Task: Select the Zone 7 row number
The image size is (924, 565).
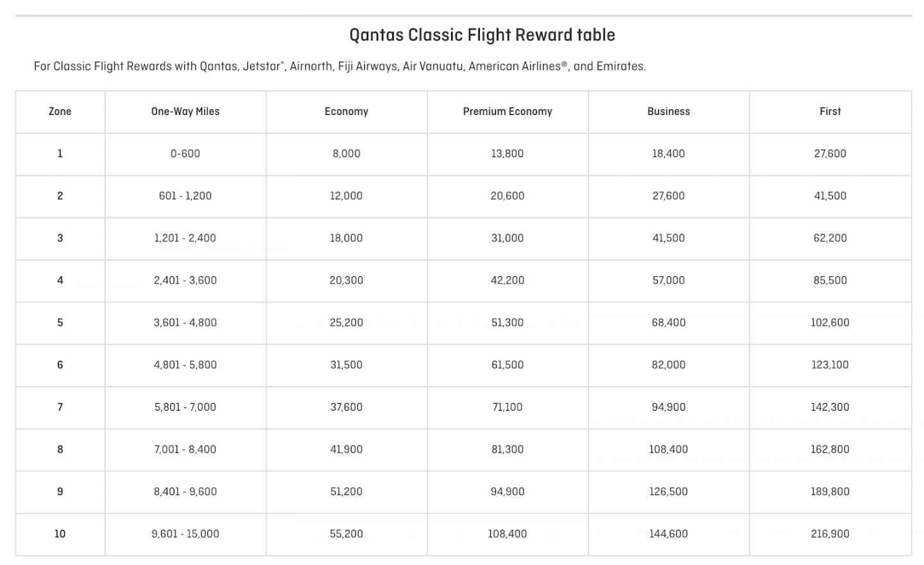Action: (x=60, y=407)
